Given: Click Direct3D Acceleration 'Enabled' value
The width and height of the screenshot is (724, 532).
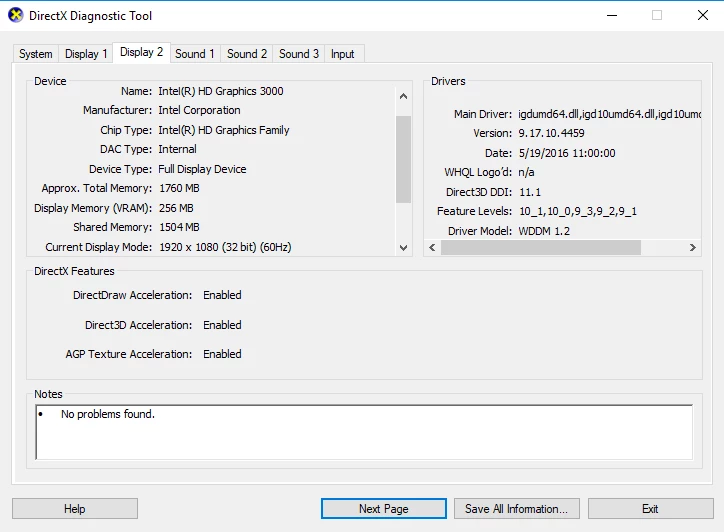Looking at the screenshot, I should [222, 325].
